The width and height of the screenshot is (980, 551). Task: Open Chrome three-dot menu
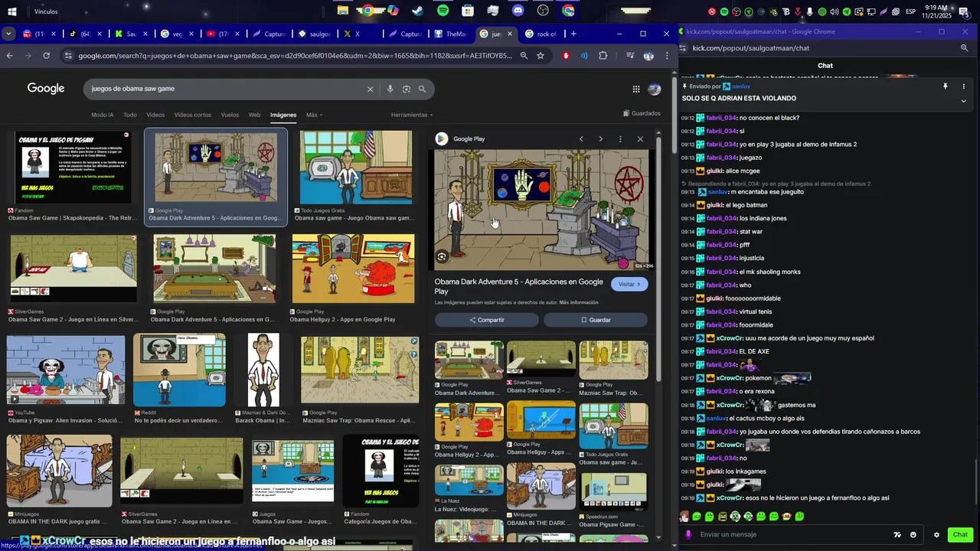[667, 56]
